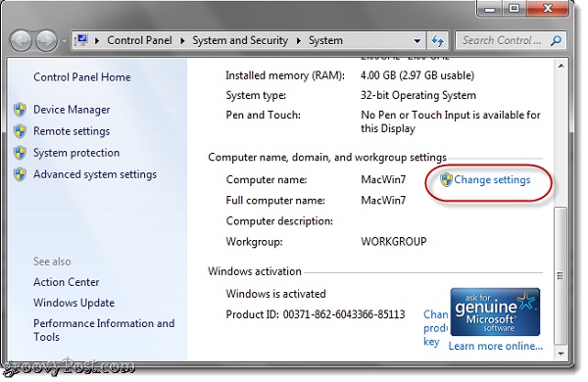This screenshot has width=588, height=382.
Task: Open Performance Information and Tools link
Action: click(x=104, y=330)
